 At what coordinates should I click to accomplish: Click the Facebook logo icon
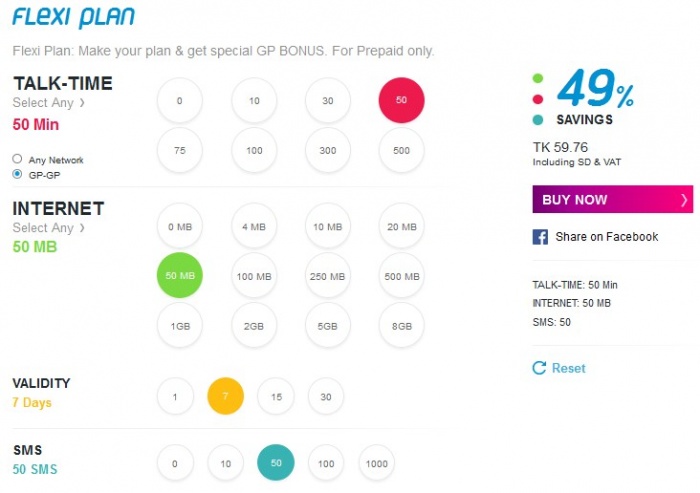(x=540, y=237)
